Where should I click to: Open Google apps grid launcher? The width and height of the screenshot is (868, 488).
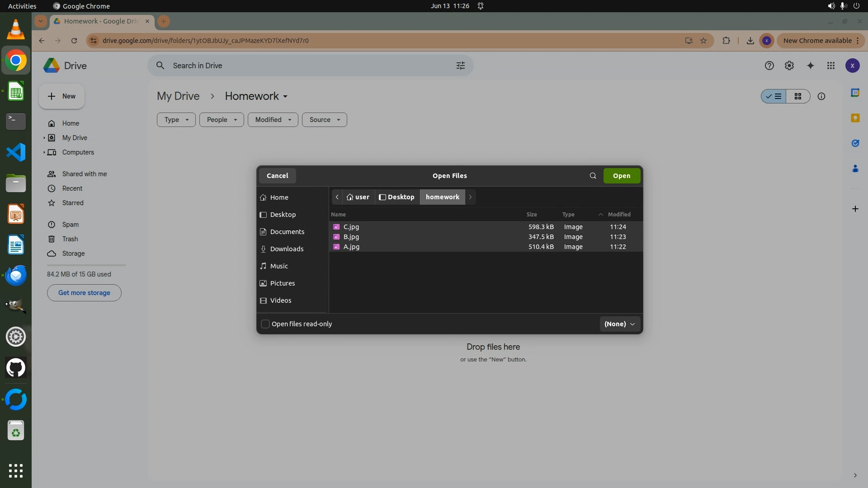click(x=830, y=66)
